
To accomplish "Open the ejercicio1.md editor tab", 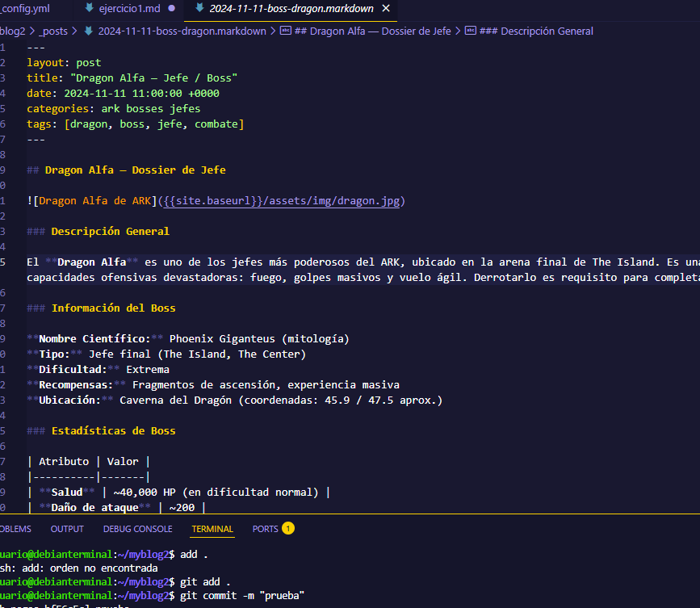I will [128, 9].
